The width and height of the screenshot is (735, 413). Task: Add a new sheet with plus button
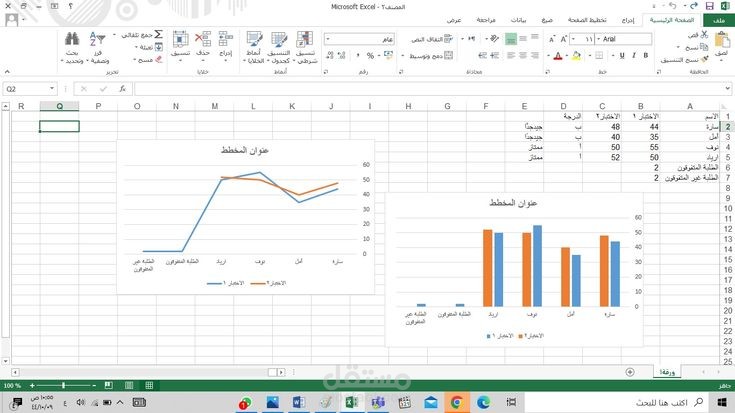click(x=630, y=372)
